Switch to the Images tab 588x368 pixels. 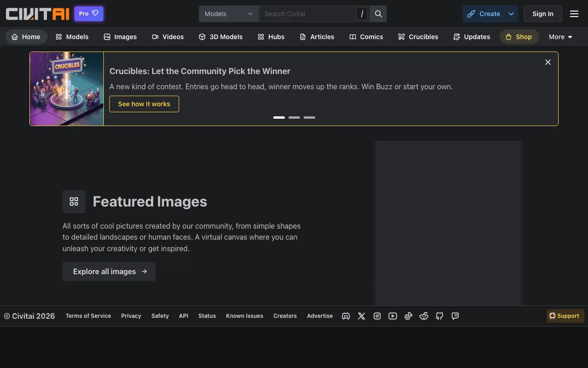pyautogui.click(x=120, y=37)
